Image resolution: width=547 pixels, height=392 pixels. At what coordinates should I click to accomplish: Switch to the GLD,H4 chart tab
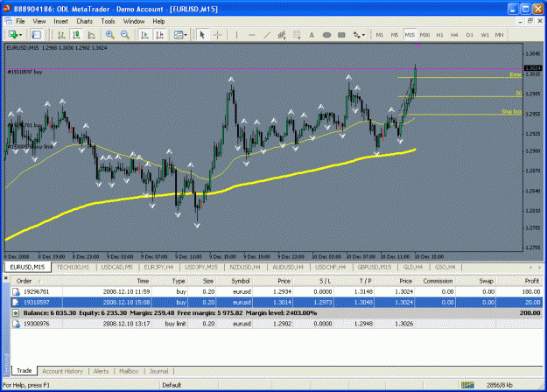(413, 267)
